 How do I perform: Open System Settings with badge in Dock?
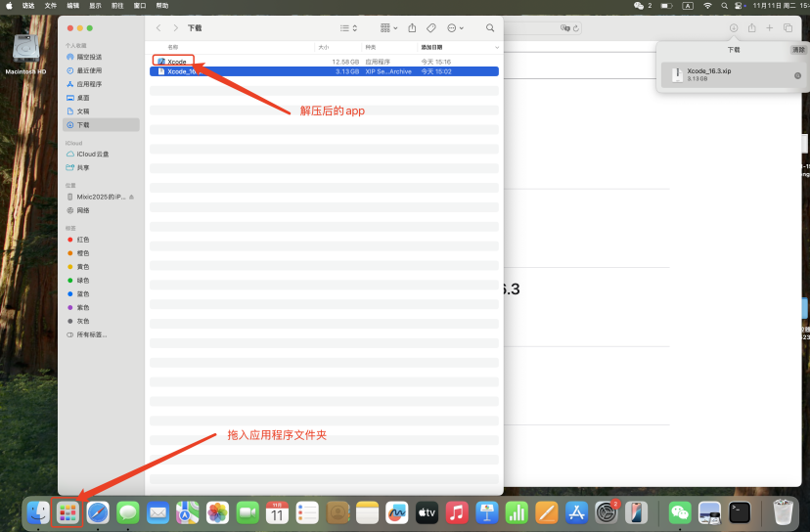click(x=607, y=512)
